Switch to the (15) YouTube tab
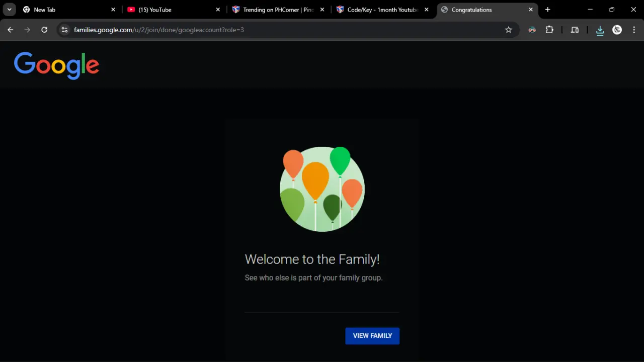This screenshot has height=362, width=644. (174, 10)
